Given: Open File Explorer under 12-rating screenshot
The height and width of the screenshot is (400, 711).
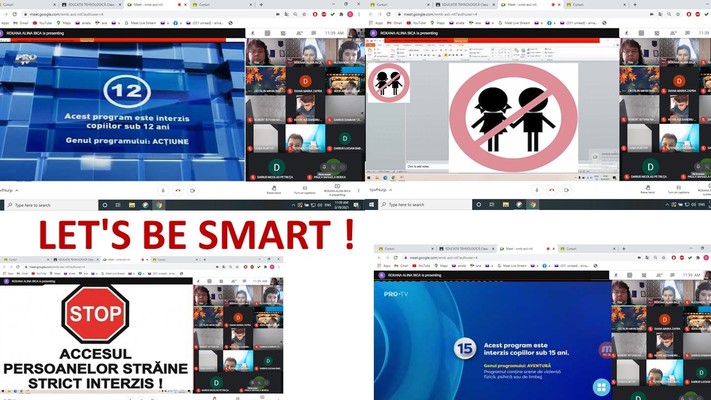Looking at the screenshot, I should coord(131,205).
